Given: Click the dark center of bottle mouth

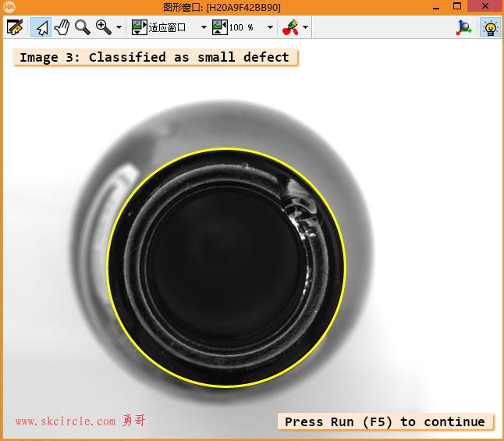Looking at the screenshot, I should [x=225, y=264].
